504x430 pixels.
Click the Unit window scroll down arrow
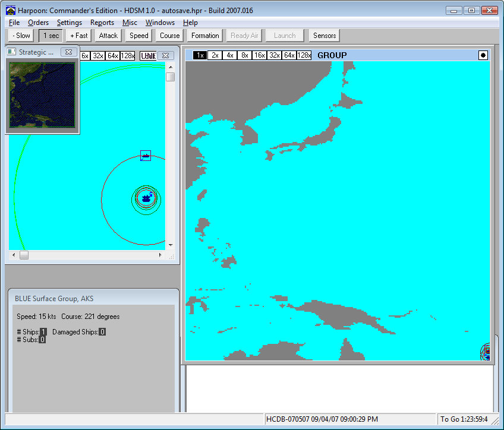pyautogui.click(x=171, y=245)
